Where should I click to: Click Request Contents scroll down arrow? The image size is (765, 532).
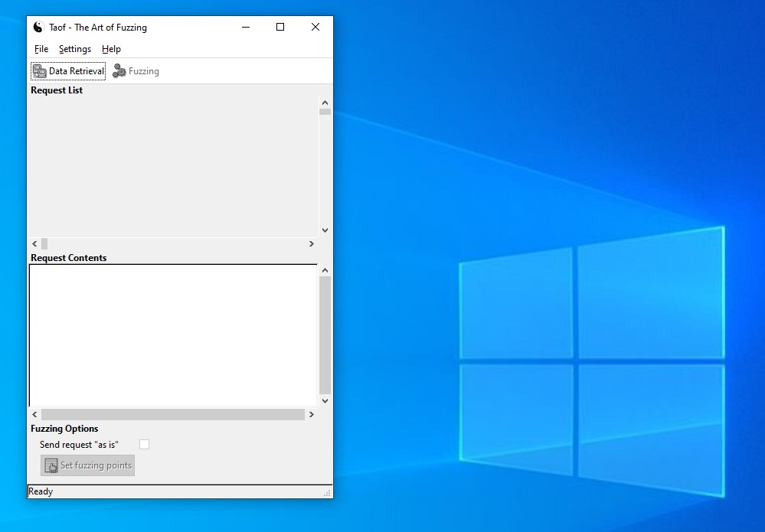coord(325,400)
